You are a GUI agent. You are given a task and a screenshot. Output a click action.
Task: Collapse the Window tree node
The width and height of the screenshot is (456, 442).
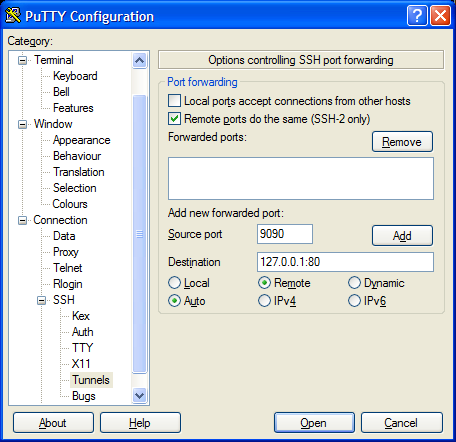pyautogui.click(x=22, y=124)
